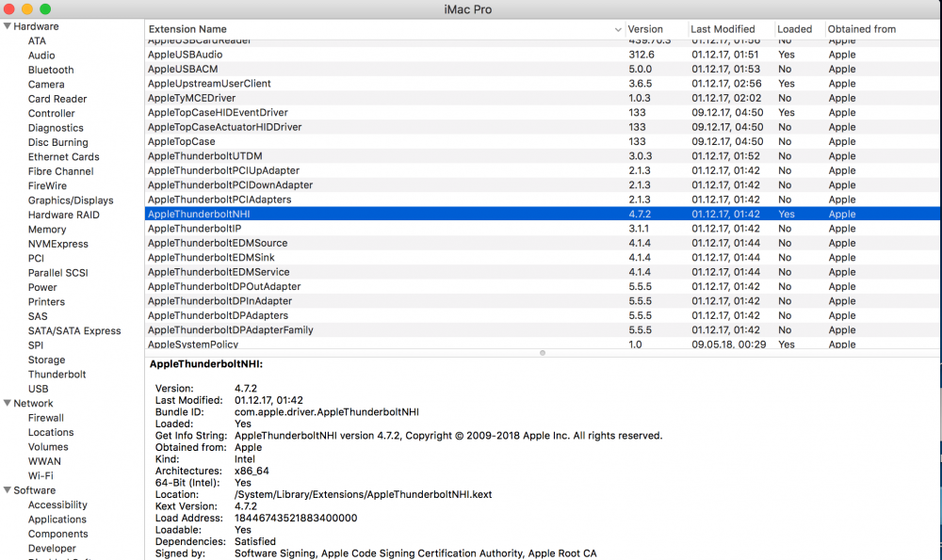942x560 pixels.
Task: Open Storage in the sidebar
Action: [x=47, y=360]
